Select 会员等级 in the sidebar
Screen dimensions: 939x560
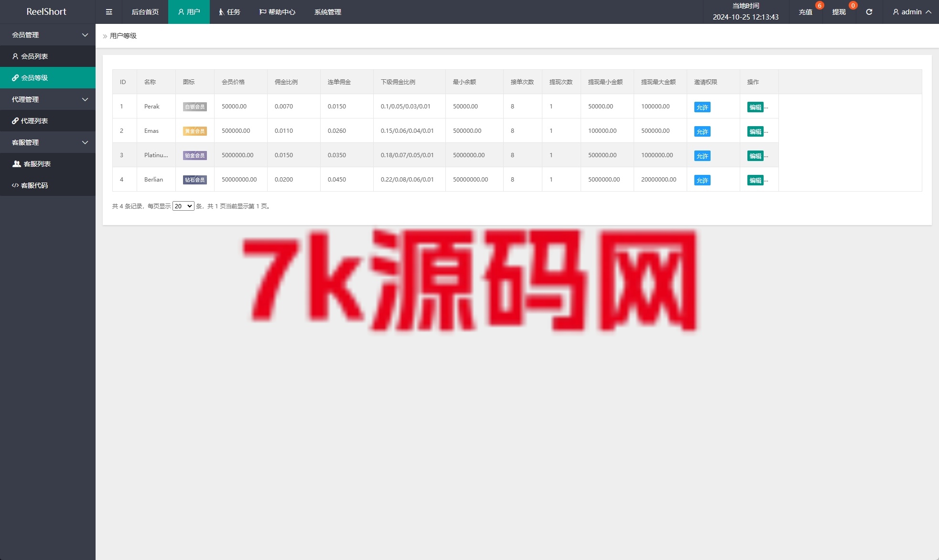point(48,78)
